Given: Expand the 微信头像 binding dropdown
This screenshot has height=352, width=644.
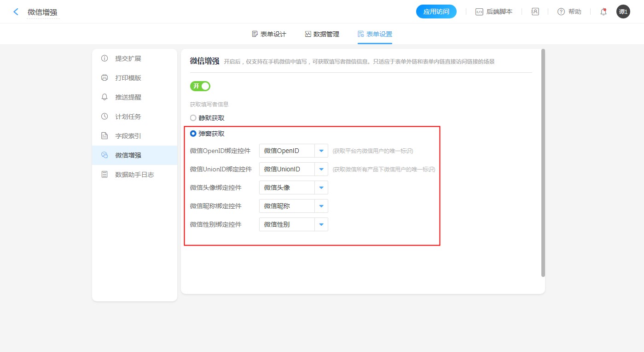Looking at the screenshot, I should (321, 188).
